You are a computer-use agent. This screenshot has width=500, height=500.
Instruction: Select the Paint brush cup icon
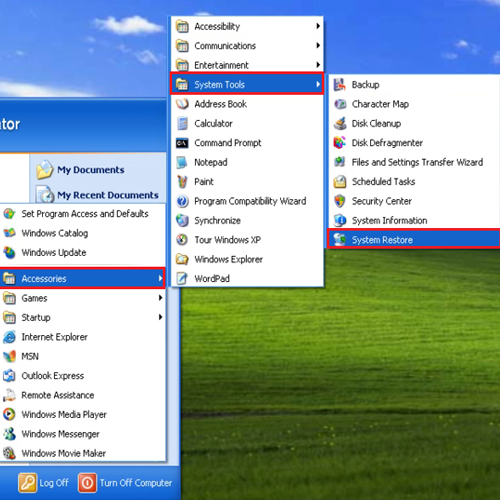(182, 182)
